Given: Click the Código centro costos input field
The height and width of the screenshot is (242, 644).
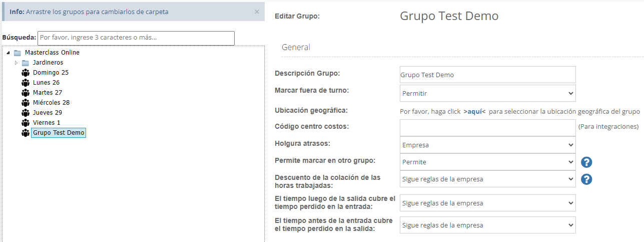Looking at the screenshot, I should (x=487, y=128).
